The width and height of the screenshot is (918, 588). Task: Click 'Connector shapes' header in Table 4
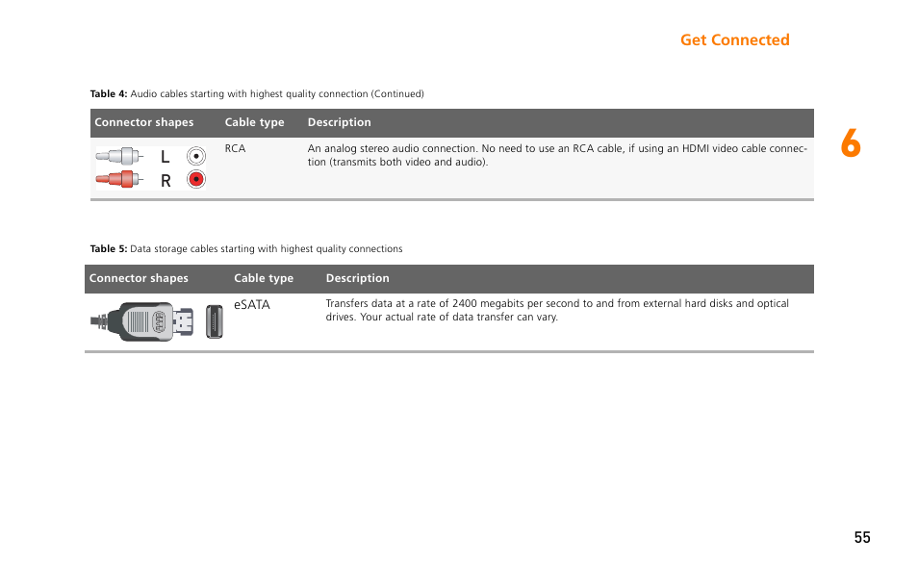tap(144, 122)
